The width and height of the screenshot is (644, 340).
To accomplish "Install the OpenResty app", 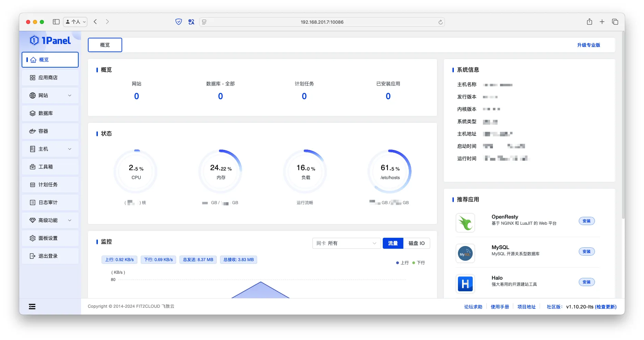I will point(586,221).
